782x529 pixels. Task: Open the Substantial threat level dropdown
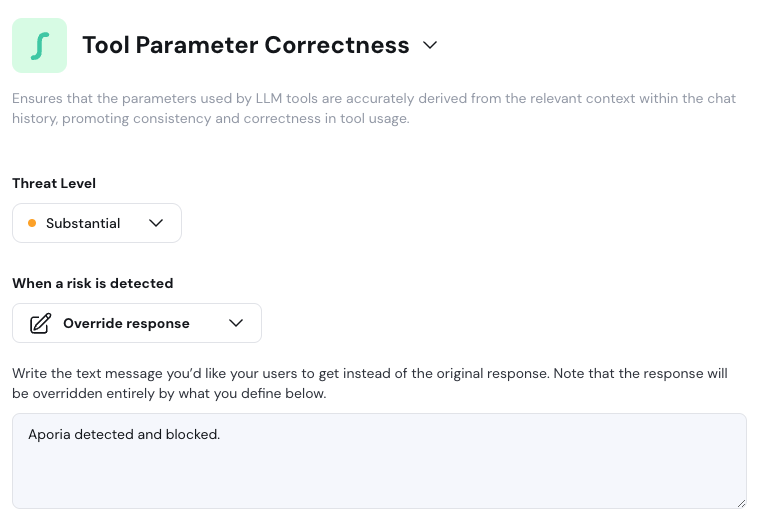tap(97, 223)
